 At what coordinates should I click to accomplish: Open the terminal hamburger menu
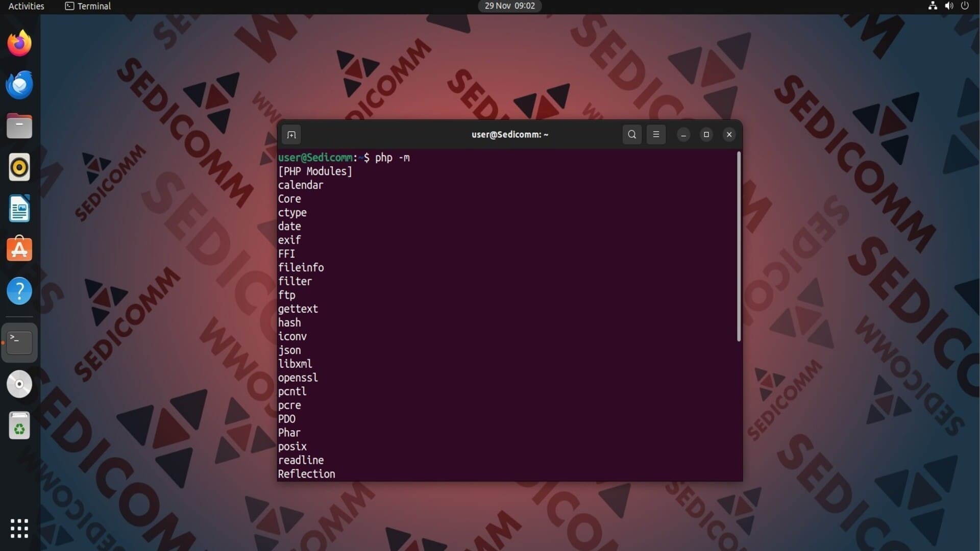[656, 135]
